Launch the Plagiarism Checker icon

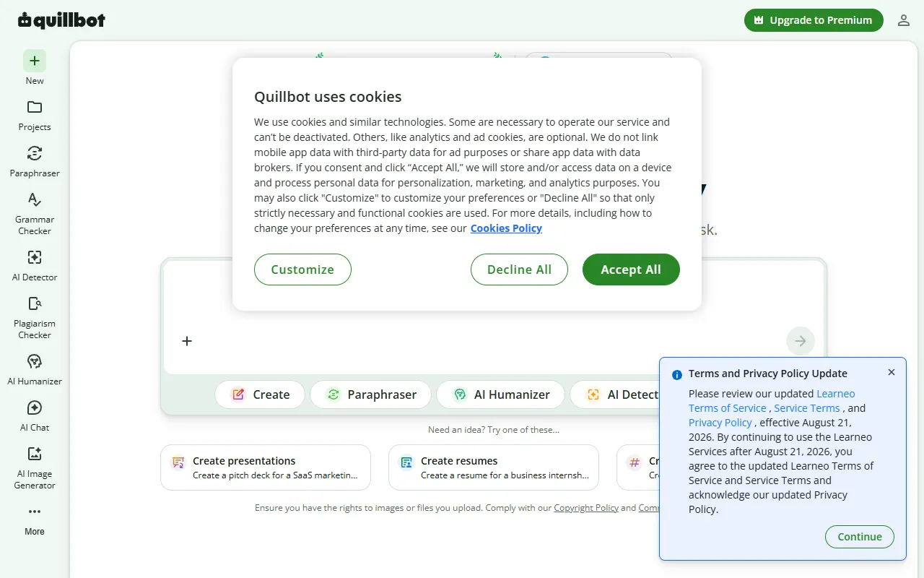35,303
